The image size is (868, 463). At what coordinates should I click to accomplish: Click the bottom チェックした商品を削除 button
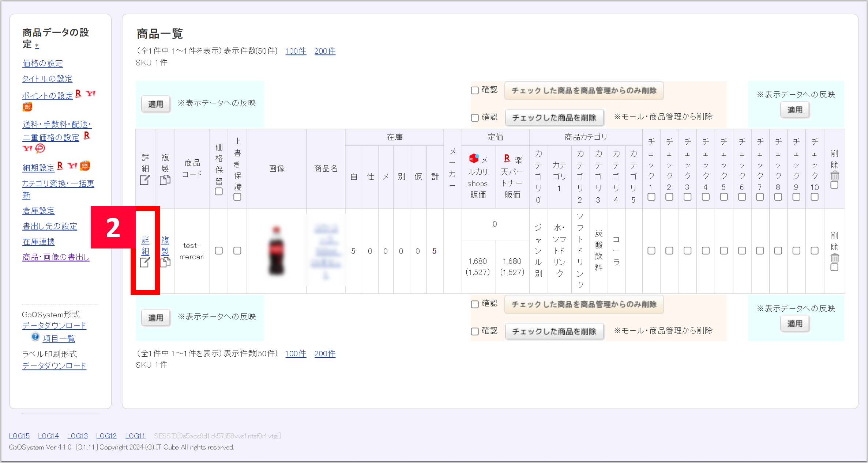coord(554,331)
